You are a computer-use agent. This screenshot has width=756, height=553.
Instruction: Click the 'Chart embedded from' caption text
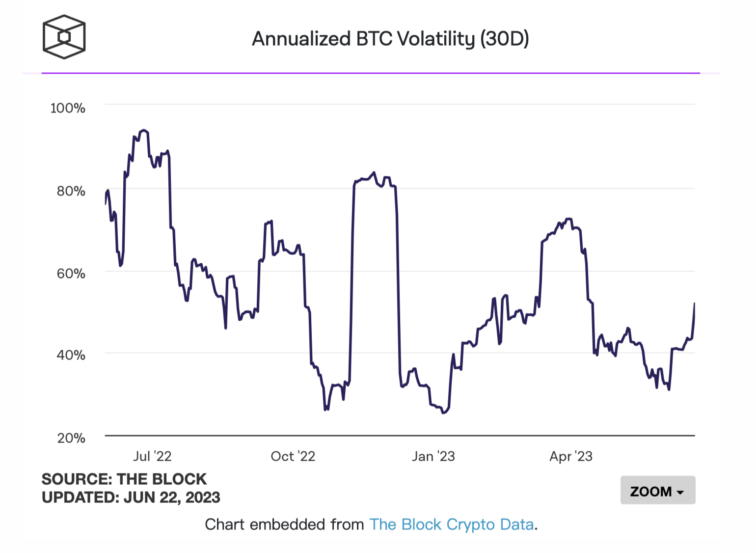tap(284, 525)
